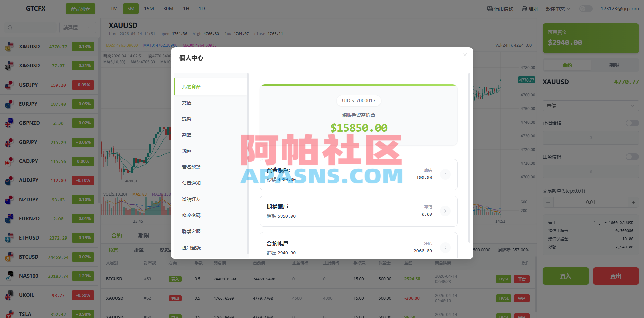This screenshot has width=644, height=318.
Task: Click the NAS100 index icon
Action: coord(9,276)
